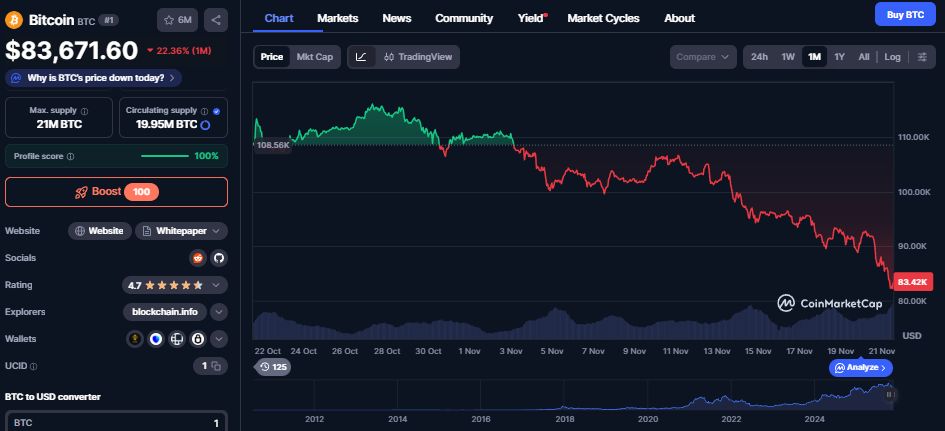Select the Price chart toggle
Image resolution: width=945 pixels, height=431 pixels.
272,57
